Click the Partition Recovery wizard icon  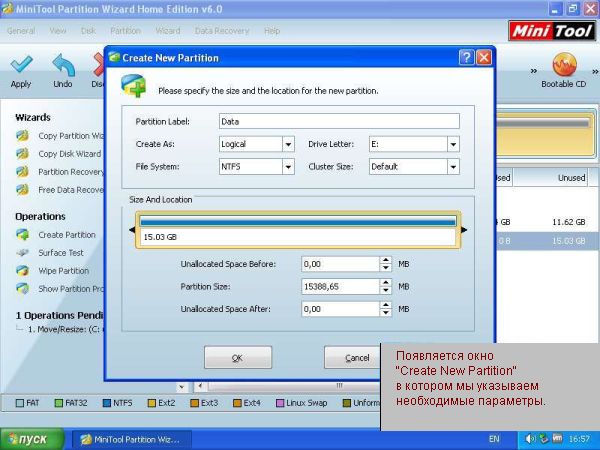pos(22,172)
